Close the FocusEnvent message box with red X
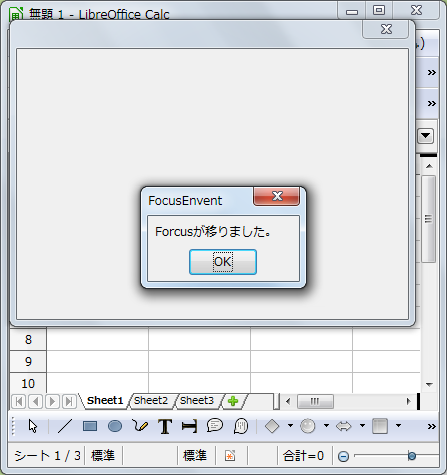The width and height of the screenshot is (447, 475). (277, 197)
